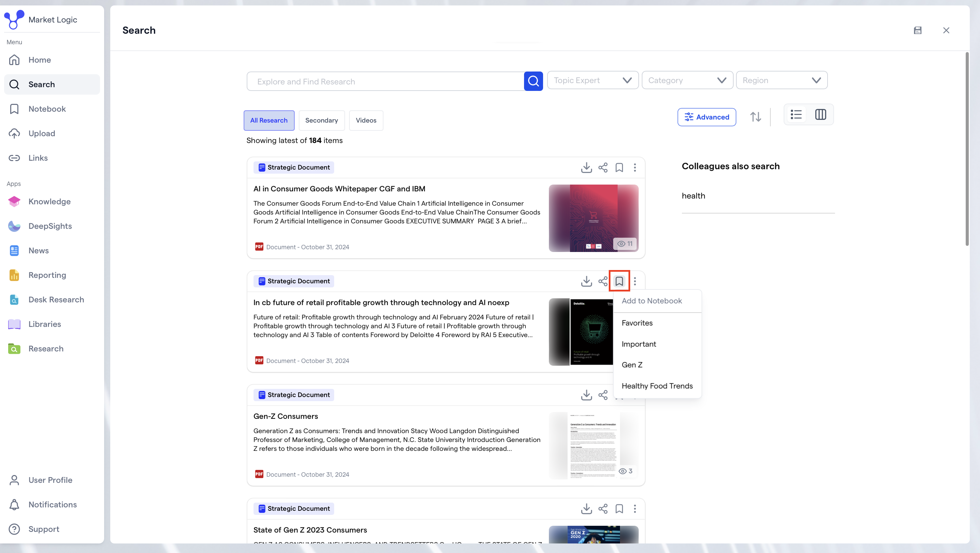Screen dimensions: 980x553
Task: Open User Profile
Action: pyautogui.click(x=52, y=480)
